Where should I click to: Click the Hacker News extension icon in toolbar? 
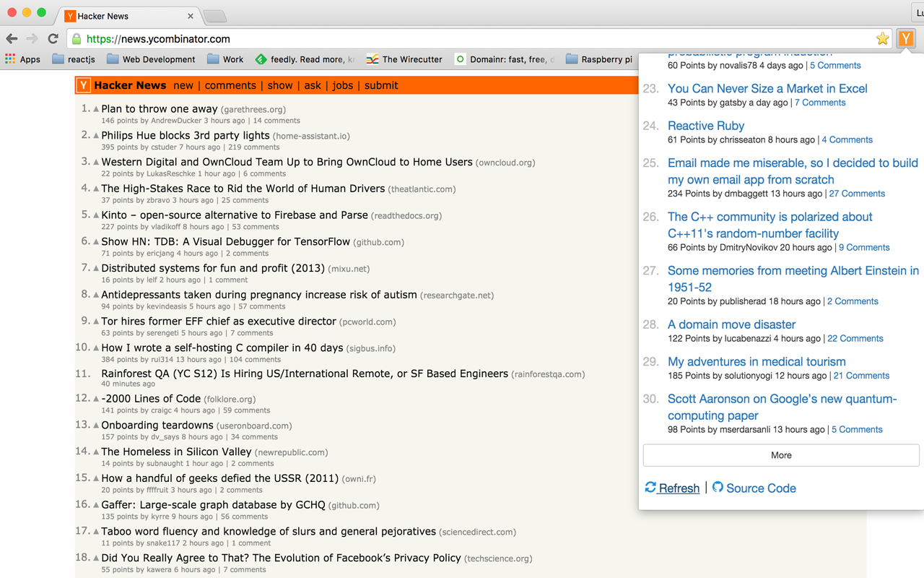pos(906,39)
